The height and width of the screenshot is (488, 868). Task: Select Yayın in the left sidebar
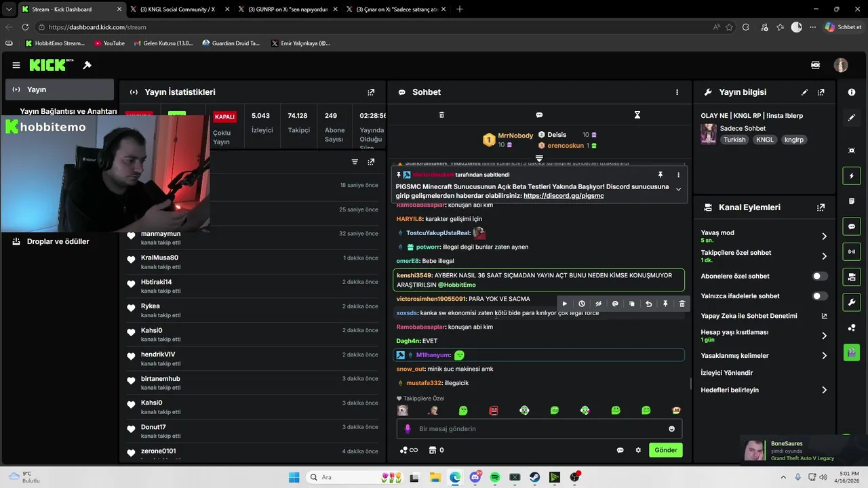coord(60,89)
